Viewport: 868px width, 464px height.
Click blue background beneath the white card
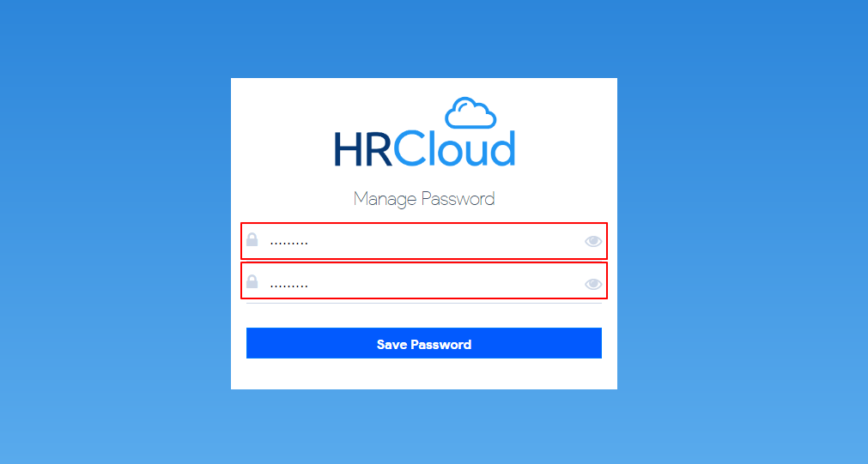[424, 426]
